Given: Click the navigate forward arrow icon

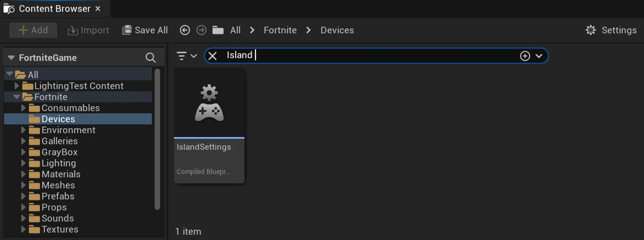Looking at the screenshot, I should coord(201,30).
